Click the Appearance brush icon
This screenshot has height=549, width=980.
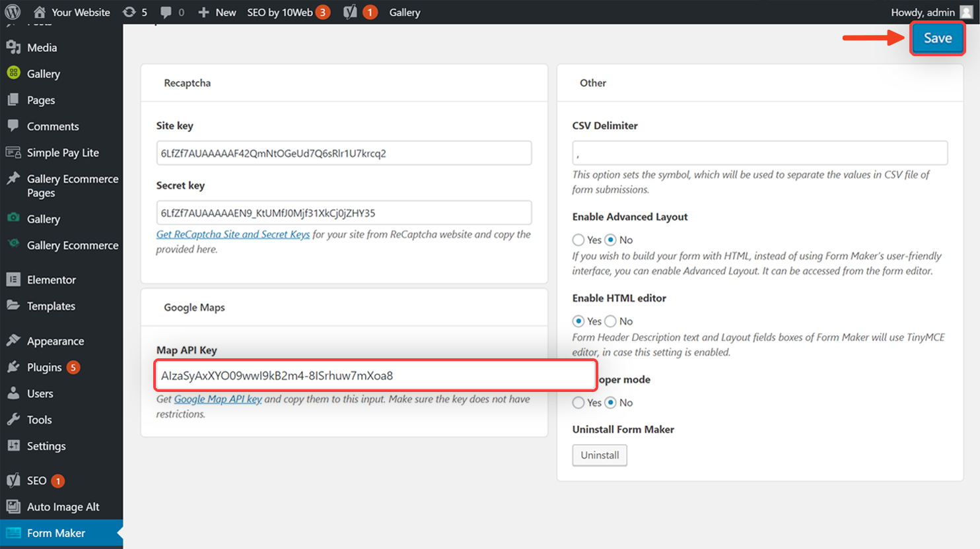(13, 340)
